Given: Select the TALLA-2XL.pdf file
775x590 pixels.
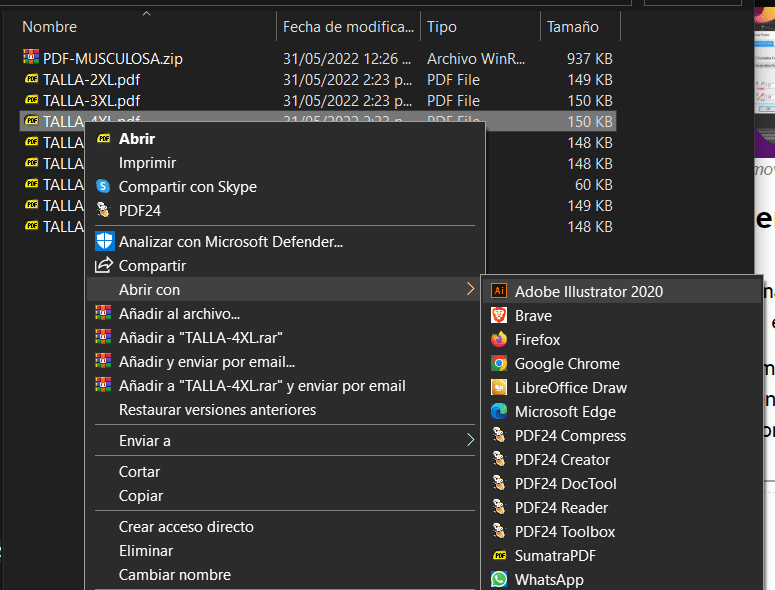Looking at the screenshot, I should pyautogui.click(x=91, y=80).
